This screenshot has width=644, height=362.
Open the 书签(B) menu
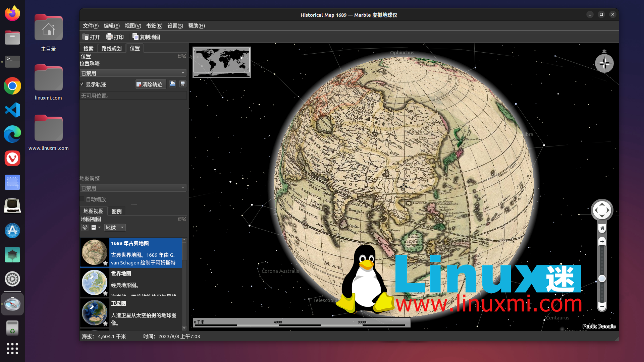[x=154, y=26]
